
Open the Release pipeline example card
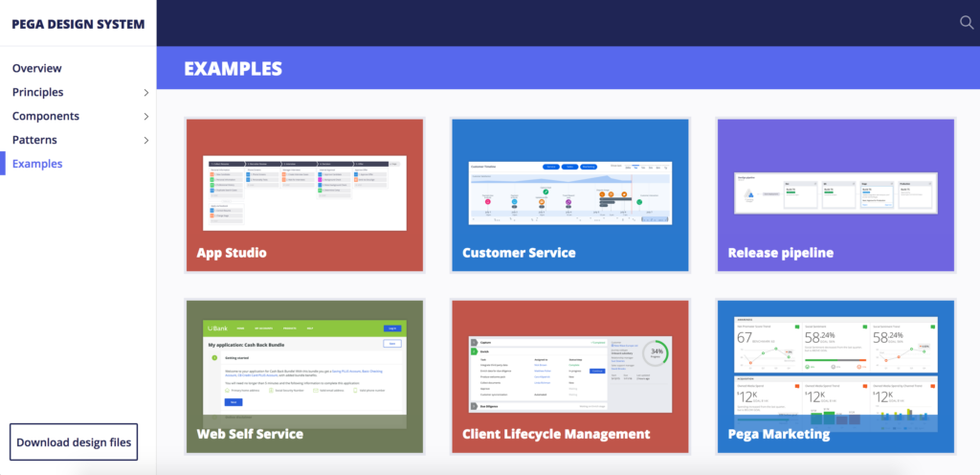(835, 195)
